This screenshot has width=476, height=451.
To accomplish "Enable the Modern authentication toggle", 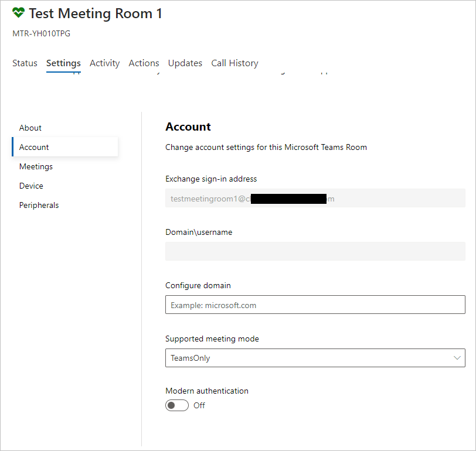I will click(177, 405).
